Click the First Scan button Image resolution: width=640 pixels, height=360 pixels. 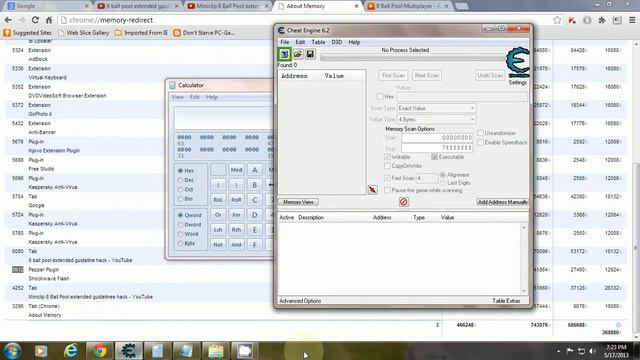(x=393, y=76)
